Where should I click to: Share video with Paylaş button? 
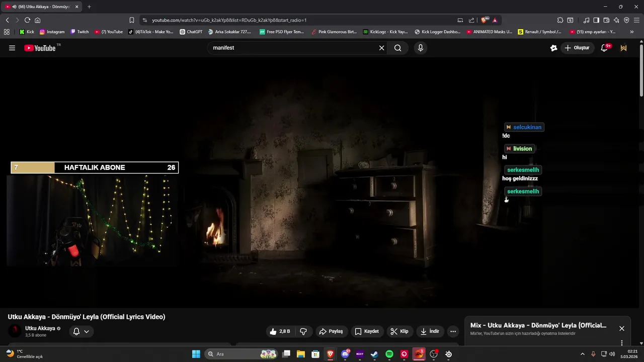click(332, 331)
